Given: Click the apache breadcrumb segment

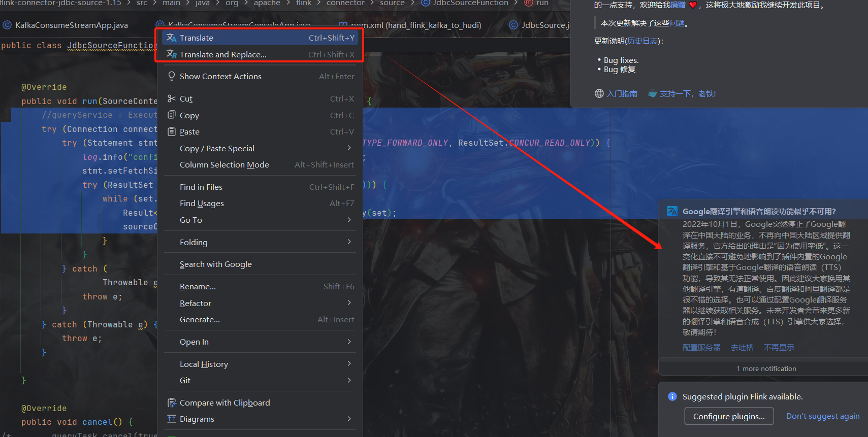Looking at the screenshot, I should pos(267,3).
